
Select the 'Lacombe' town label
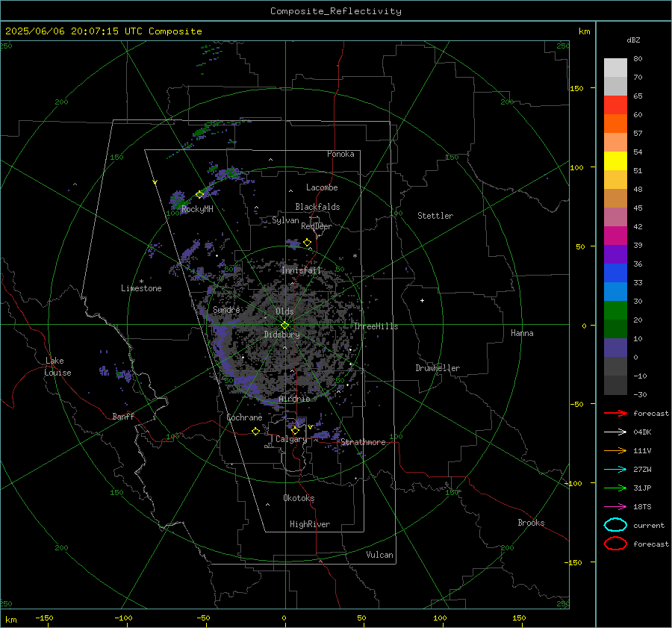coord(322,187)
